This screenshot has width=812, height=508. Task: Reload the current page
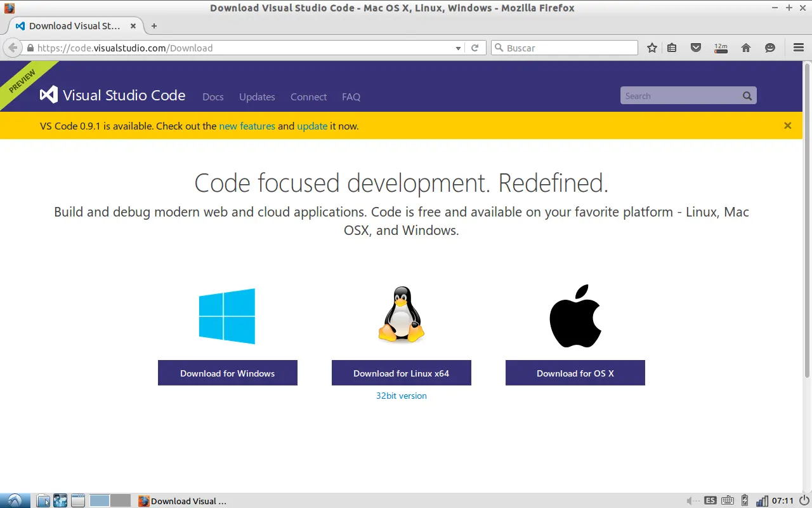click(x=475, y=48)
